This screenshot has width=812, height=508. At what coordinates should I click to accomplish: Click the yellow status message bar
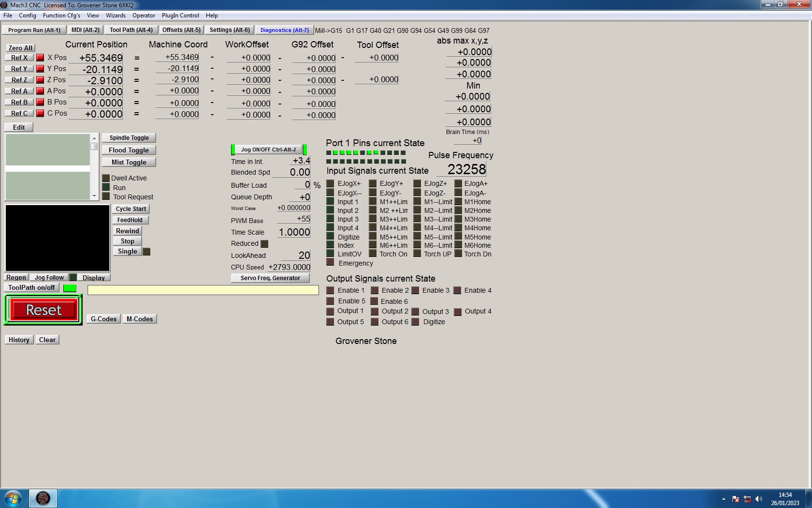pyautogui.click(x=203, y=290)
